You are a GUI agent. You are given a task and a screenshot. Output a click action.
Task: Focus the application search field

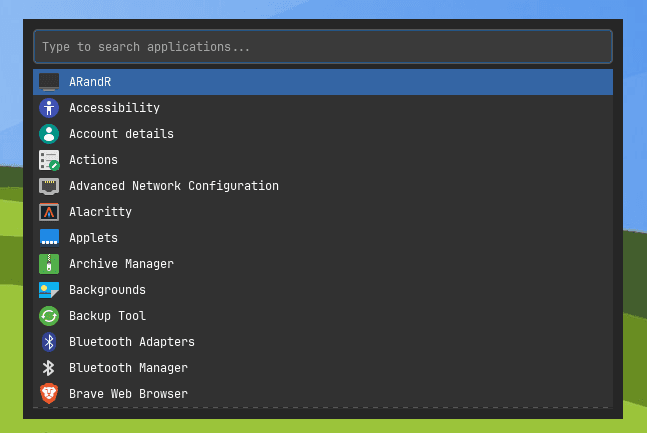[x=322, y=47]
